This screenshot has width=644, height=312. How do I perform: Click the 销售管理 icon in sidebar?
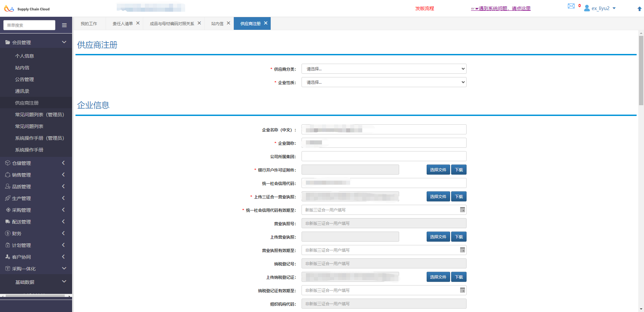click(x=8, y=175)
